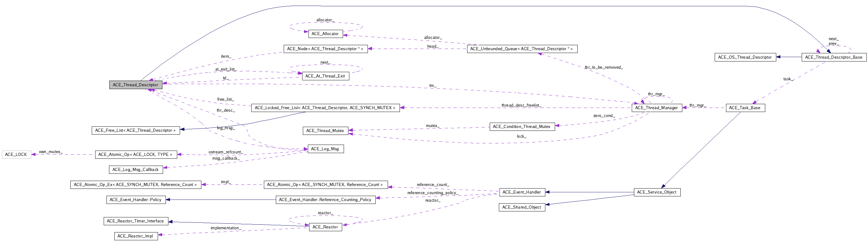Screen dimensions: 868x245
Task: Click the ACE_Thread_Descriptor_Base node
Action: click(834, 57)
